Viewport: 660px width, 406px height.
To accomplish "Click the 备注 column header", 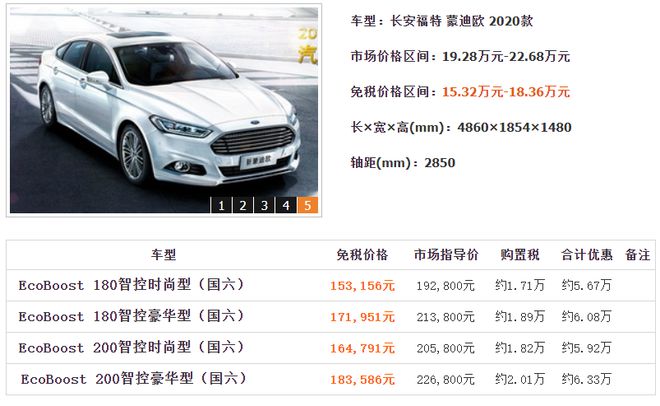I will pyautogui.click(x=638, y=255).
